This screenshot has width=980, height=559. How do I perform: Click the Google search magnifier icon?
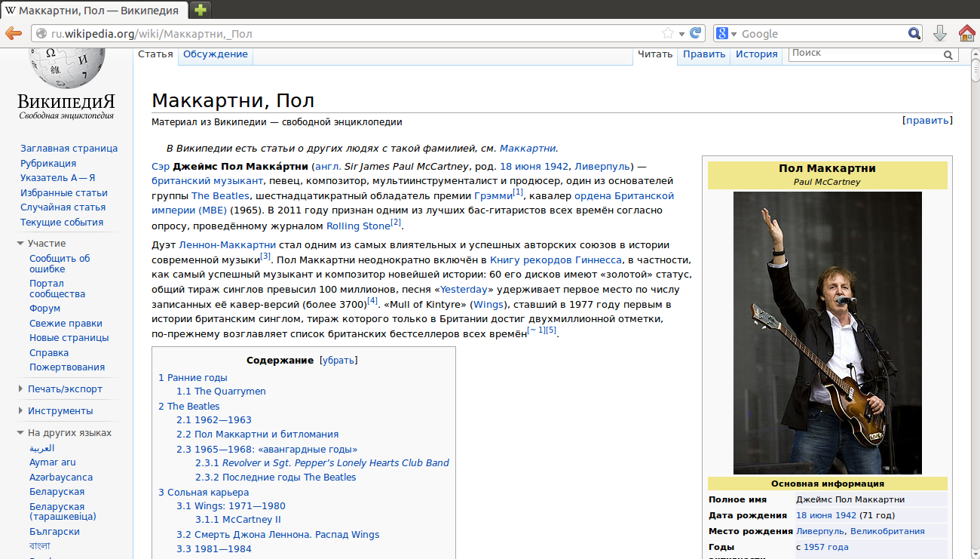pos(914,33)
